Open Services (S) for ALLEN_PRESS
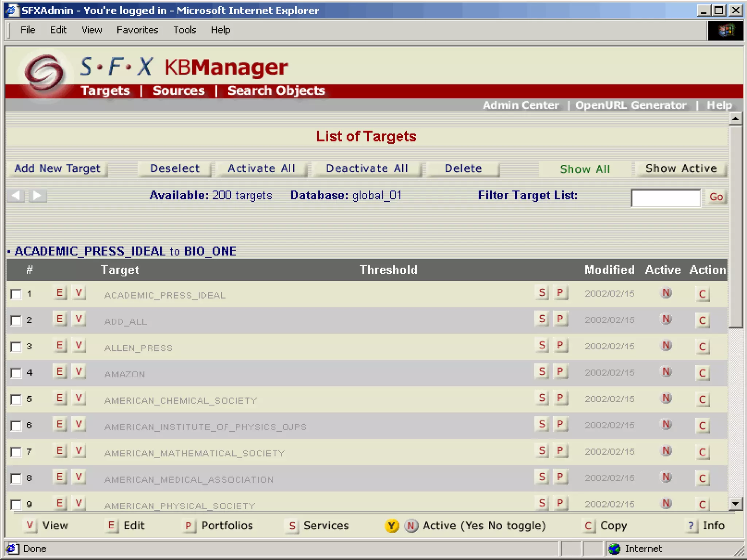 542,346
